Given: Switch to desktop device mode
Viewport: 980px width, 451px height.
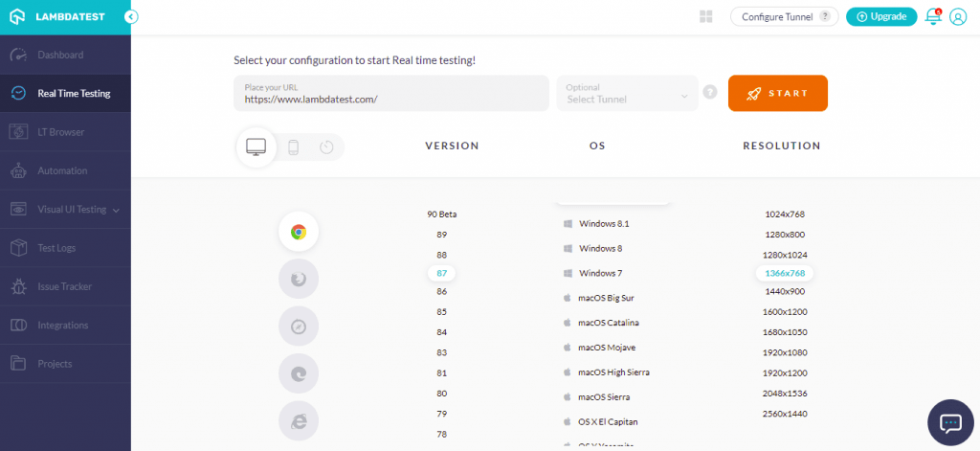Looking at the screenshot, I should click(x=256, y=147).
